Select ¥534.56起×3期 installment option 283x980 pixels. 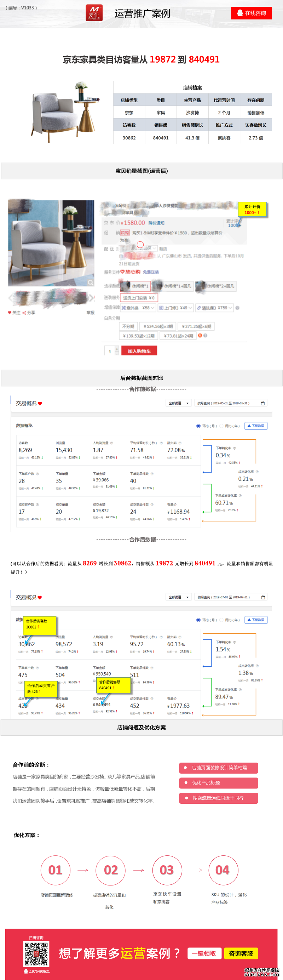[x=158, y=326]
